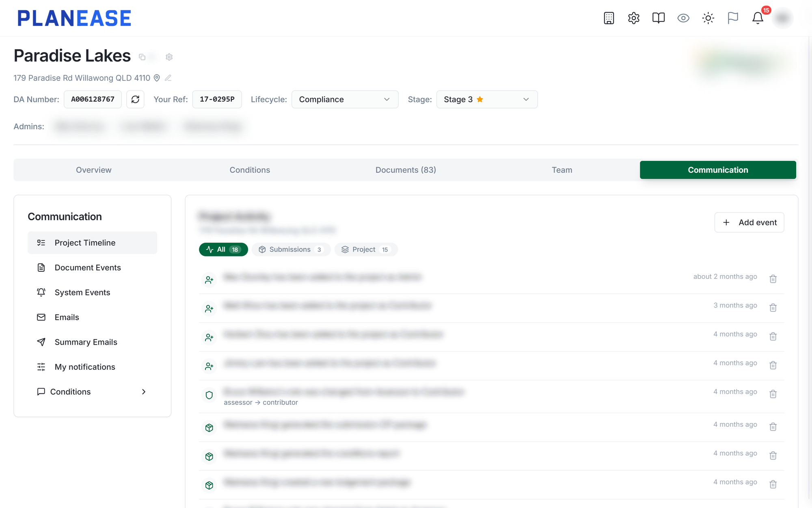The height and width of the screenshot is (508, 812).
Task: Open the building directory icon in header
Action: 609,18
